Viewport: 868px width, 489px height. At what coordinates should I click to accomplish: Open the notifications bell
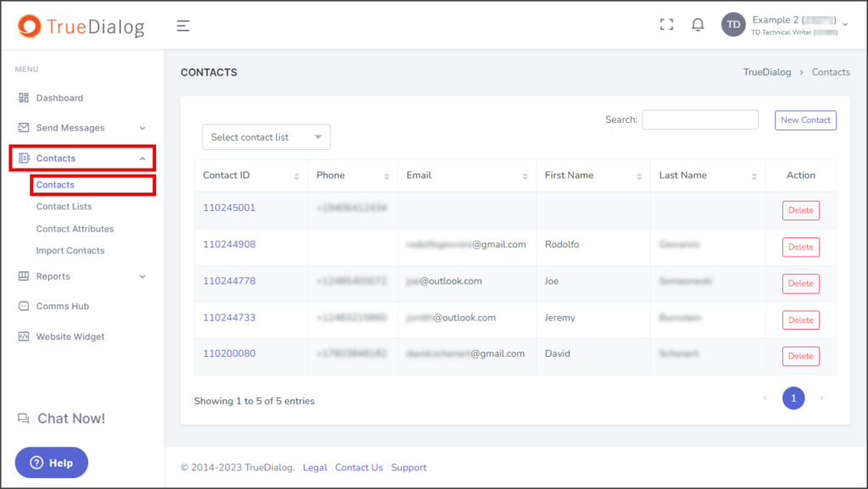point(698,25)
